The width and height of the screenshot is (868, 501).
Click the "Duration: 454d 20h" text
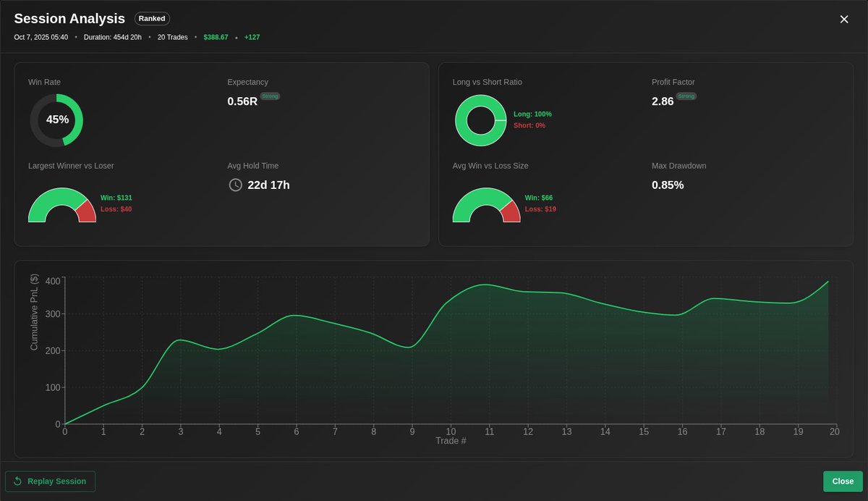(113, 37)
